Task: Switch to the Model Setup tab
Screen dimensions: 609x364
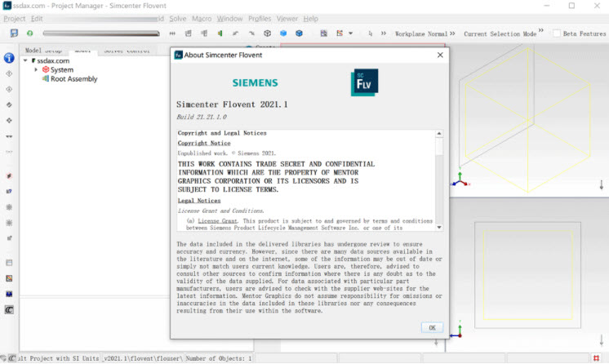Action: coord(43,51)
